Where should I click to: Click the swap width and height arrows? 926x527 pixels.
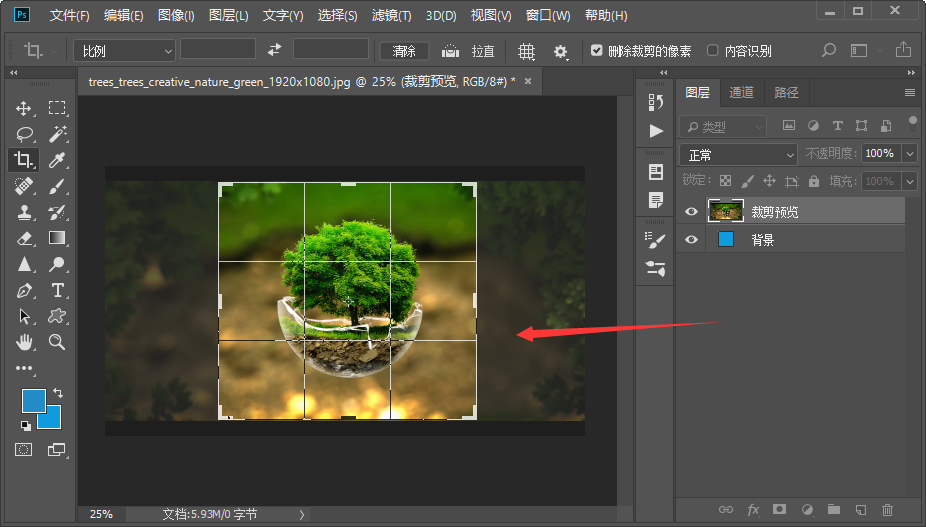point(275,50)
